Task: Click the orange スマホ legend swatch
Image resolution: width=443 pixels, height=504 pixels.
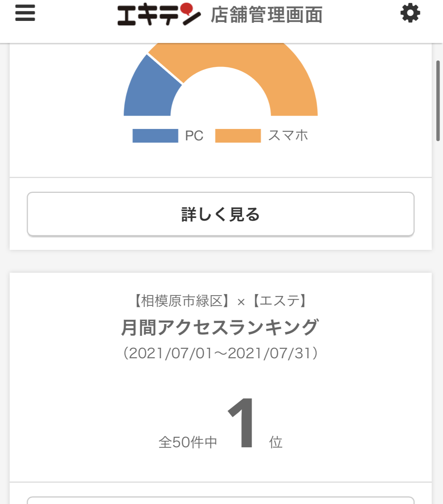Action: tap(238, 136)
